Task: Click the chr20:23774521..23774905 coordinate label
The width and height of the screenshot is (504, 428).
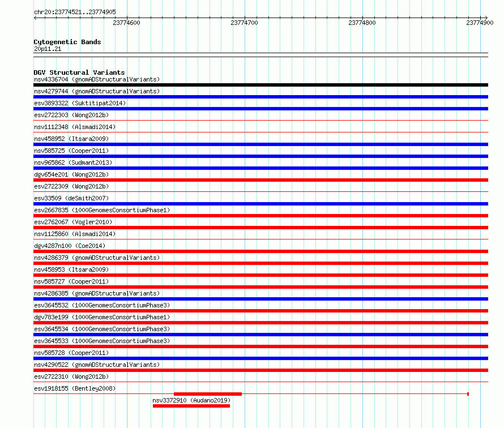Action: pyautogui.click(x=75, y=12)
